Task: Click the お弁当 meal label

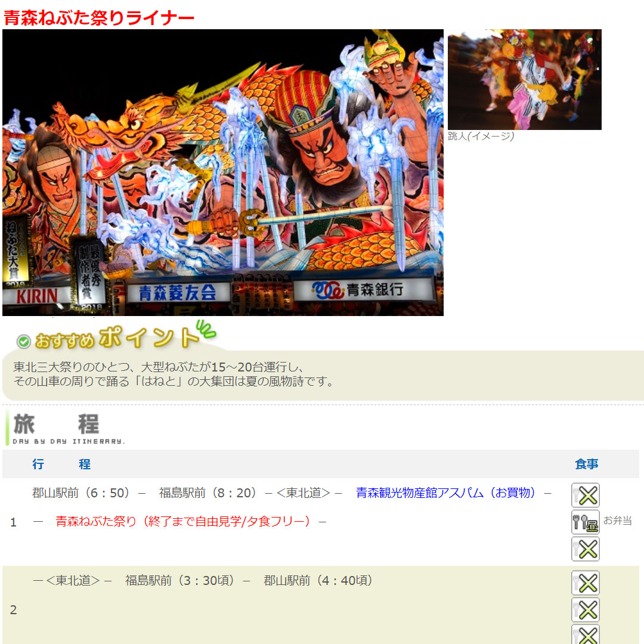Action: coord(617,521)
